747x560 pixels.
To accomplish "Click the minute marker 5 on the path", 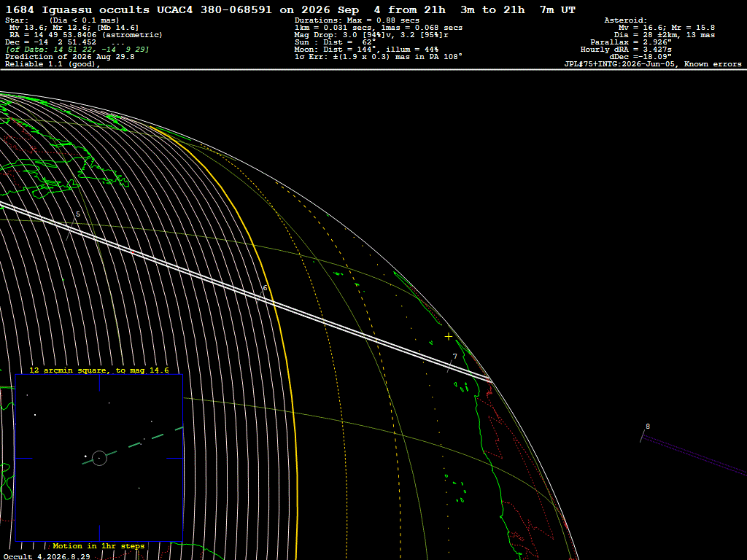I will click(x=78, y=214).
